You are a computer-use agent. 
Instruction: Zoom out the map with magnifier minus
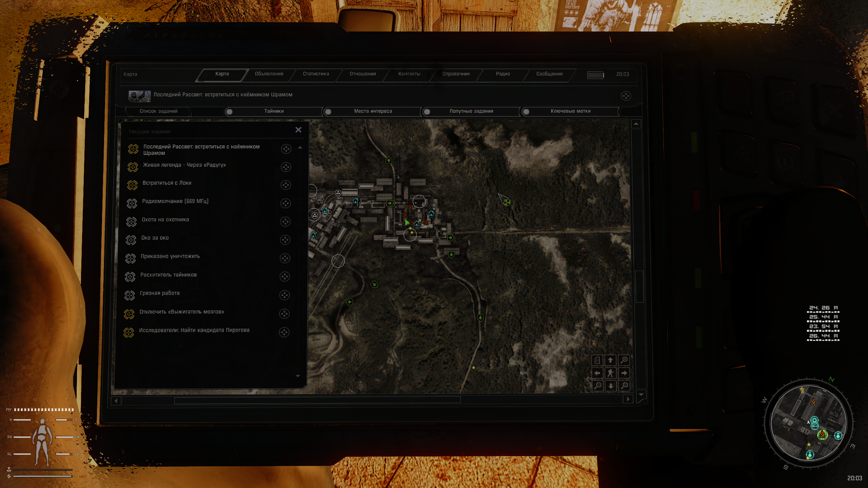pyautogui.click(x=597, y=386)
